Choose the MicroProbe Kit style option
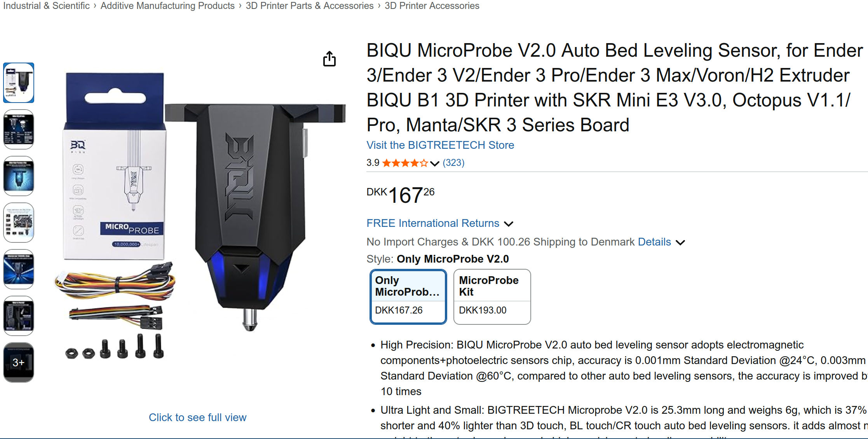This screenshot has width=868, height=439. (x=492, y=296)
